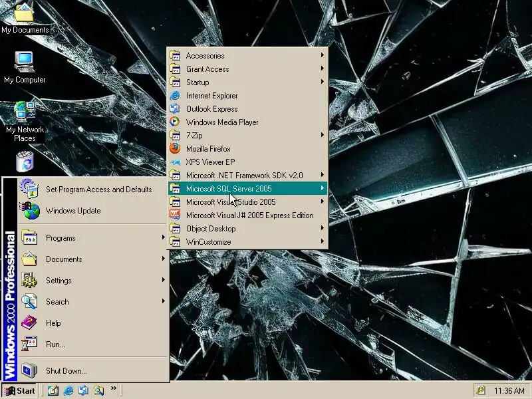Launch Outlook Express from Quick Launch

[84, 390]
